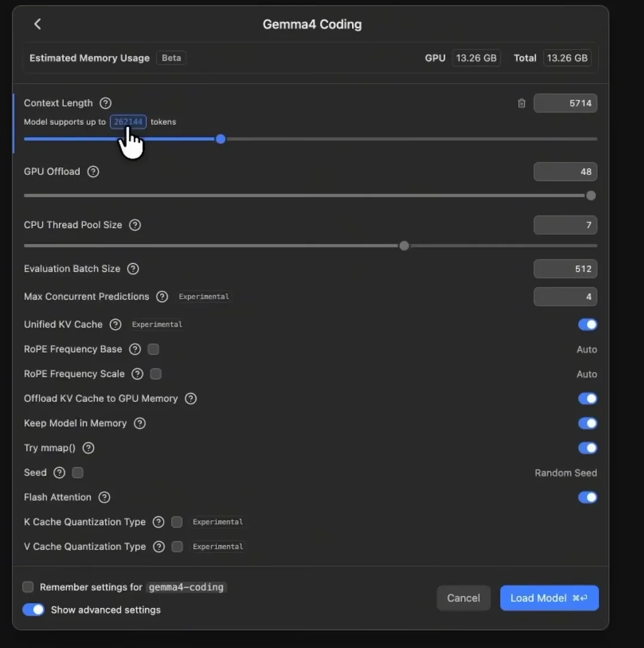This screenshot has height=648, width=644.
Task: Open K Cache Quantization Type help icon
Action: 158,522
